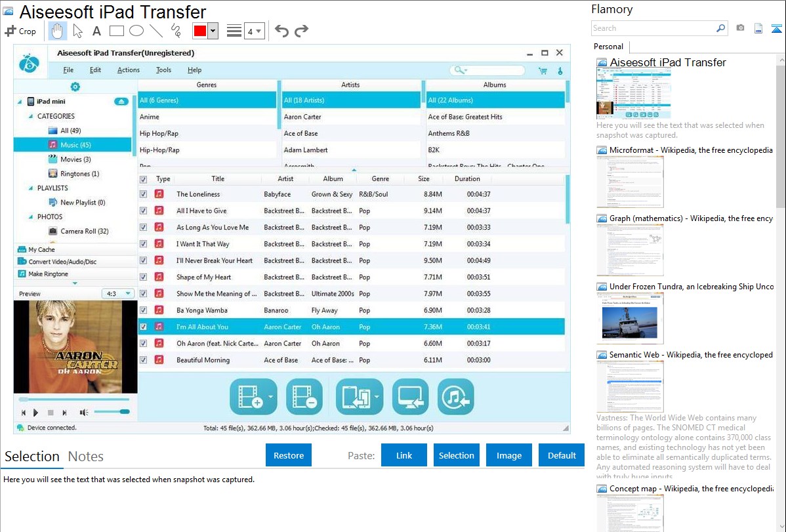
Task: Uncheck As Long As You Love Me checkbox
Action: pos(144,227)
